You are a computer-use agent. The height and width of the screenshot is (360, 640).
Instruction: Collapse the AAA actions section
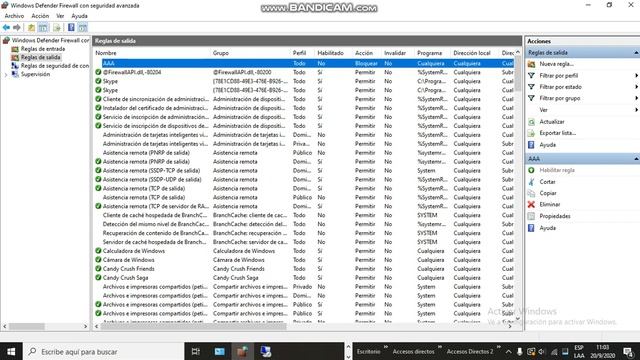(636, 159)
